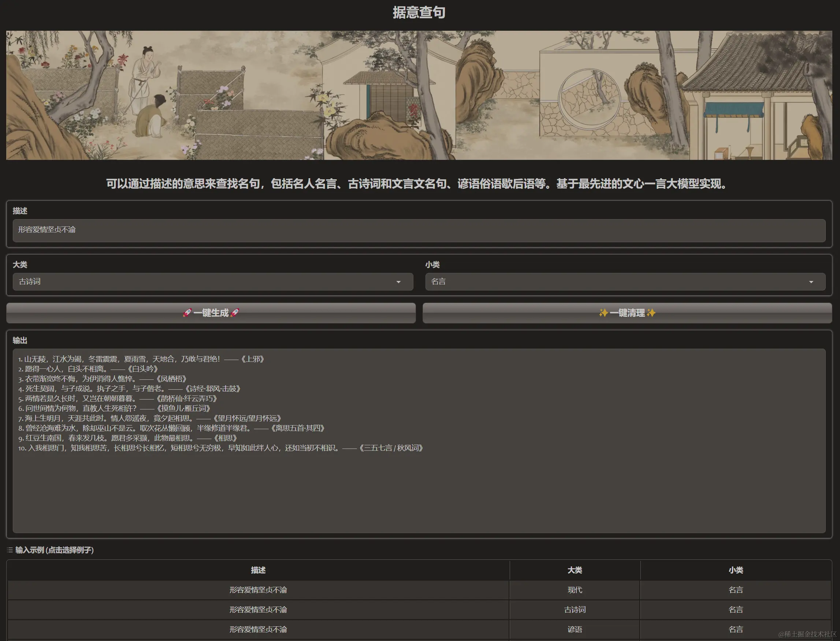Click the right rocket icon on 一键生成
840x641 pixels.
pyautogui.click(x=235, y=313)
